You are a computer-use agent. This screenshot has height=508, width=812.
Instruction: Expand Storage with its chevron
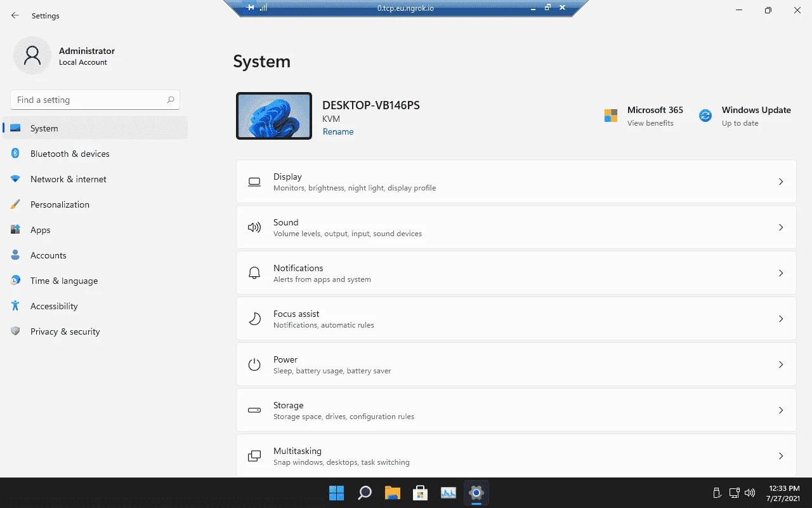[781, 410]
